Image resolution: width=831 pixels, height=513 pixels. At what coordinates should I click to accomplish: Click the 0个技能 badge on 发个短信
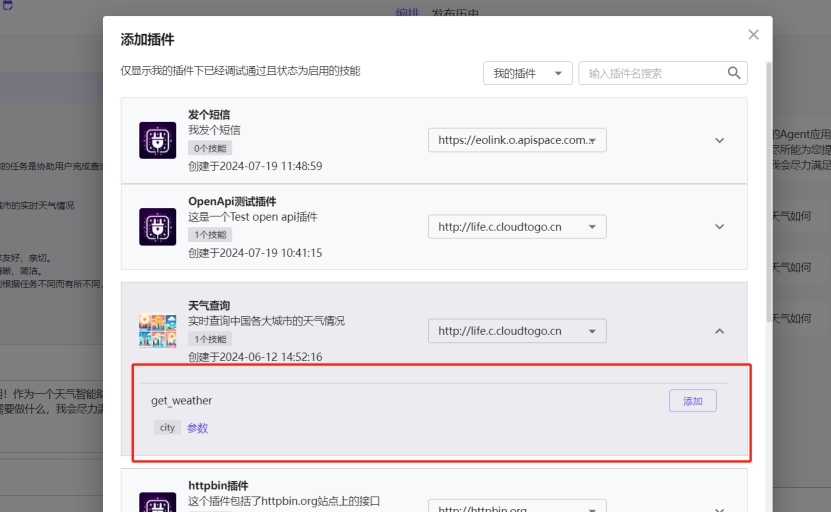tap(210, 148)
